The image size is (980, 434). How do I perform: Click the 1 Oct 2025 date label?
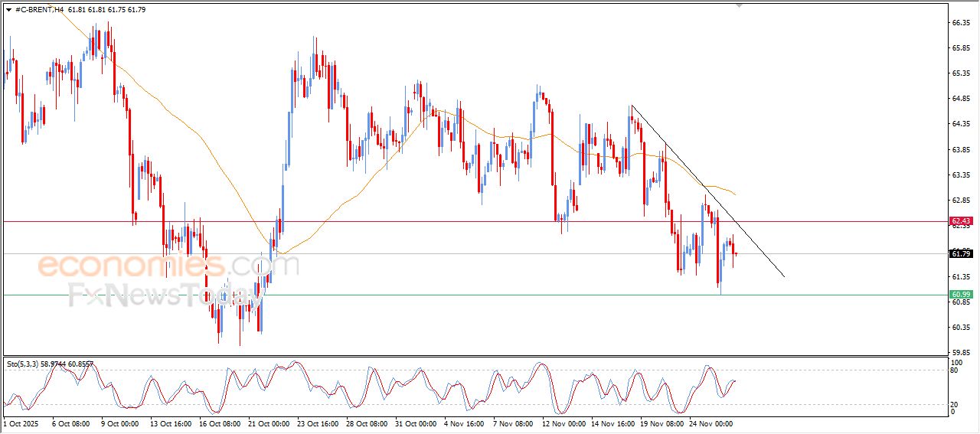pyautogui.click(x=21, y=423)
